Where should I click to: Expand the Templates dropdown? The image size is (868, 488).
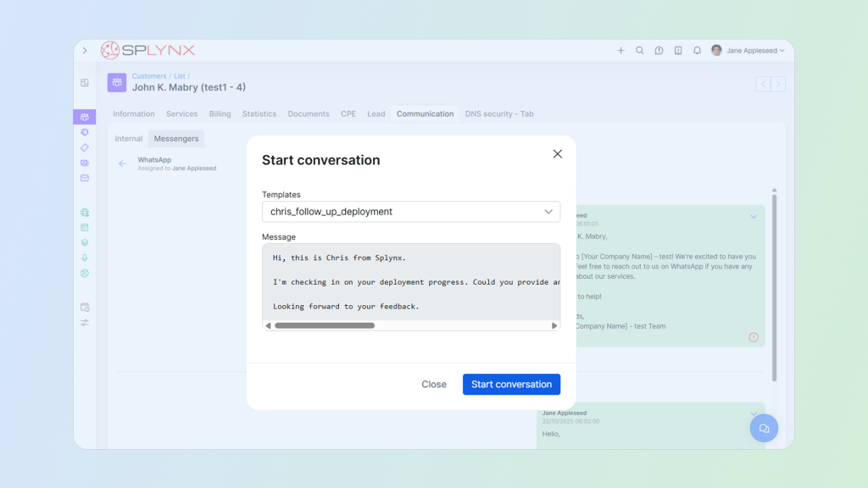410,212
